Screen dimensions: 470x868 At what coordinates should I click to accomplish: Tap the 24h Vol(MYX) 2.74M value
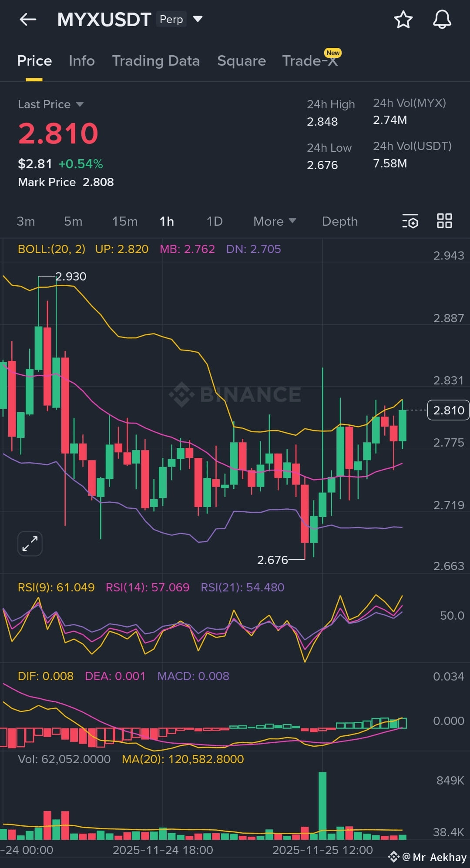pyautogui.click(x=390, y=120)
